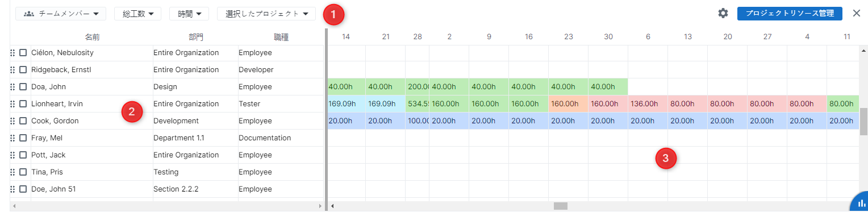Click the blue chart icon in corner

coord(861,203)
